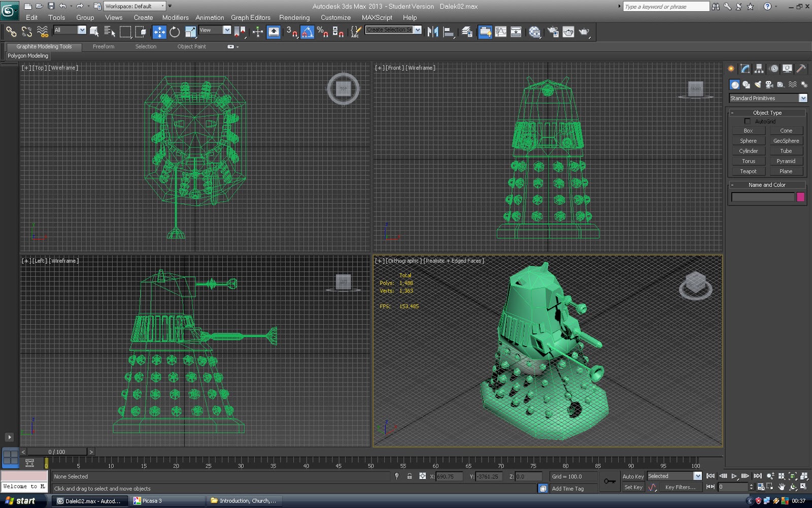This screenshot has height=508, width=812.
Task: Open the Render Setup teapot icon
Action: click(x=553, y=32)
